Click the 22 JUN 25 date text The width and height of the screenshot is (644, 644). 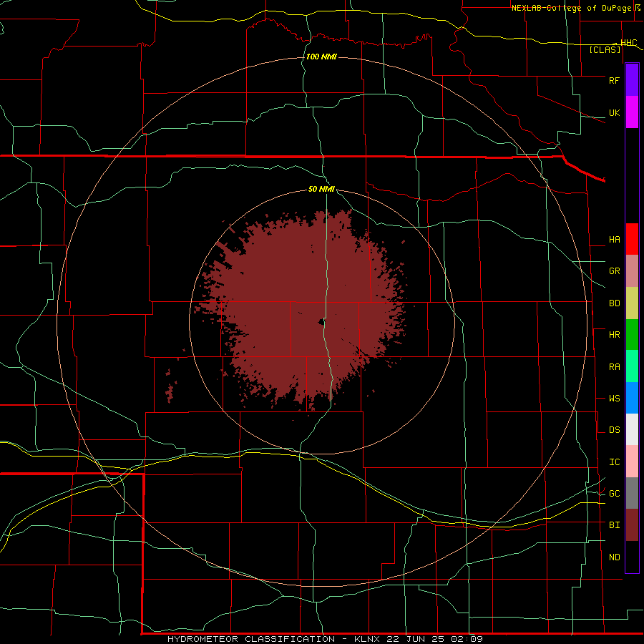click(x=415, y=639)
